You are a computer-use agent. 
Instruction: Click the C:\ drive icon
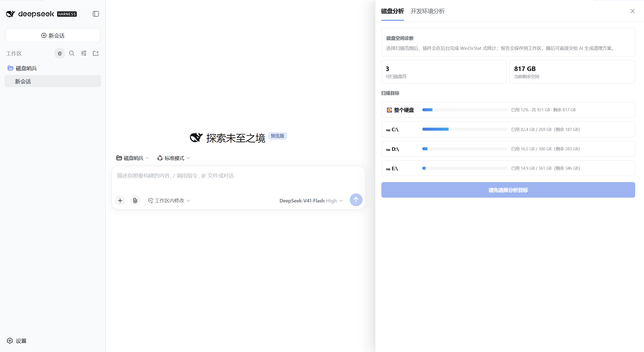[x=388, y=130]
